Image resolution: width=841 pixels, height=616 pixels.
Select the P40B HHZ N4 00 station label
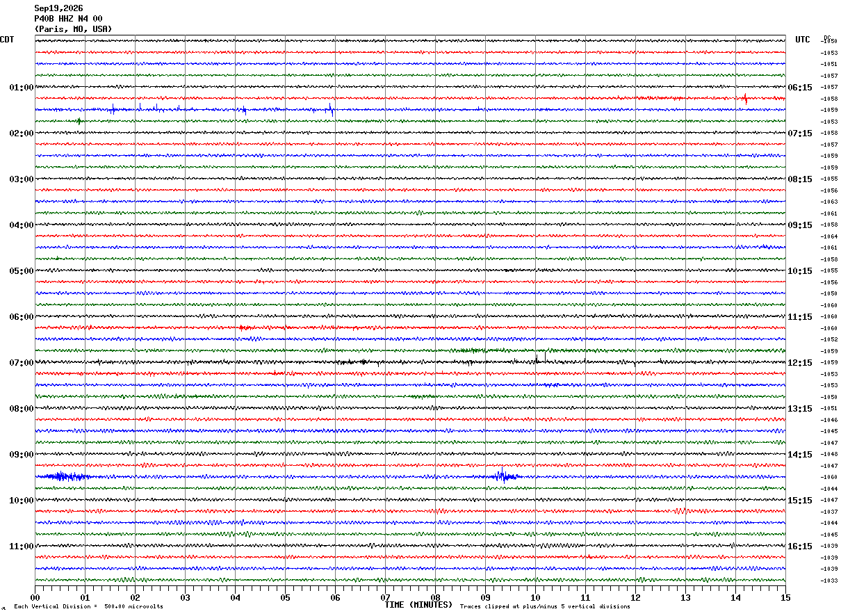pyautogui.click(x=68, y=19)
